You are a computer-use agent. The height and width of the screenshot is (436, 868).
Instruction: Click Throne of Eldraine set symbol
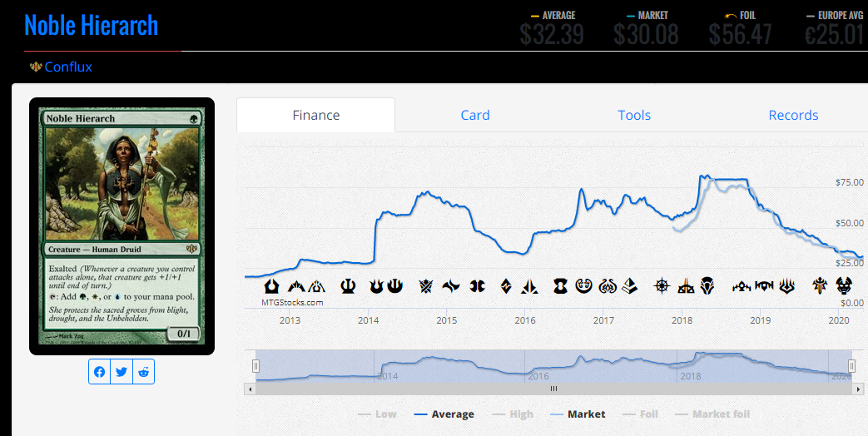pyautogui.click(x=820, y=286)
